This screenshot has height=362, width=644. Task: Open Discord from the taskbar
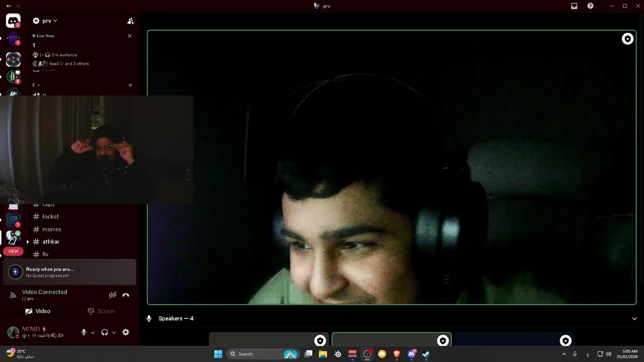[411, 354]
